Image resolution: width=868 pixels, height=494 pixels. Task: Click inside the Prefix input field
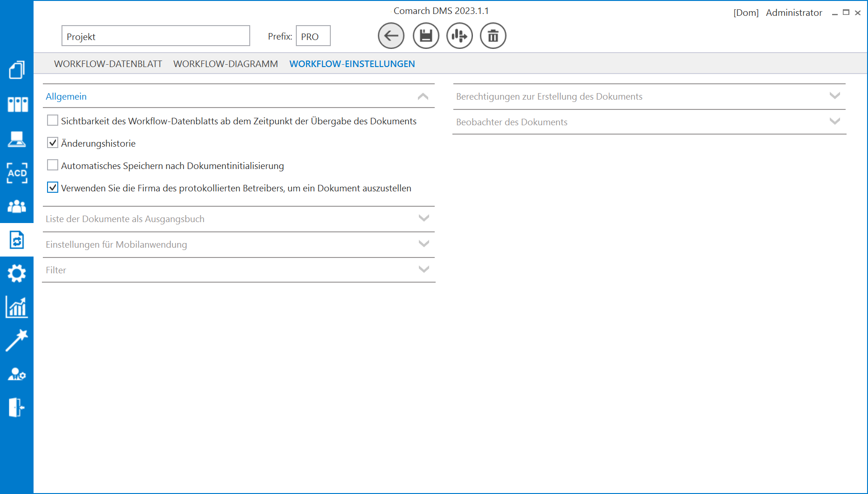tap(313, 36)
